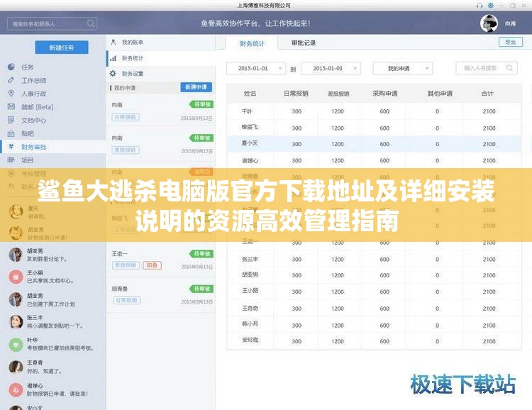Click the 向南 username in header
The height and width of the screenshot is (410, 532).
pyautogui.click(x=510, y=23)
